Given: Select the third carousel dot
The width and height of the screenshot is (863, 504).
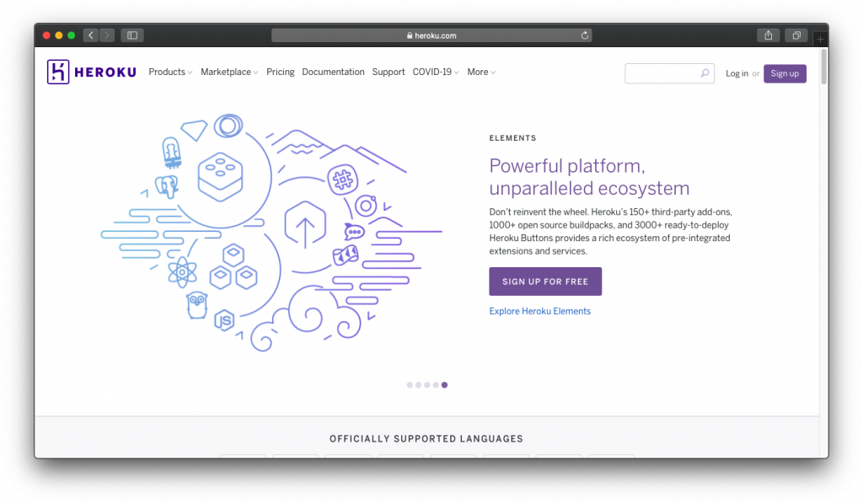Looking at the screenshot, I should click(x=427, y=384).
